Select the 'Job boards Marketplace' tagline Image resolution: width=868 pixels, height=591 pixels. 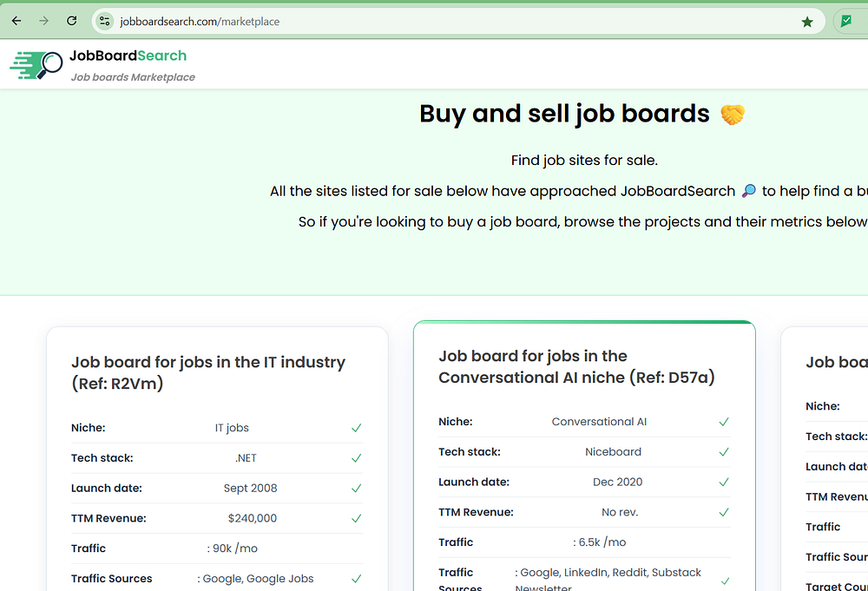(133, 77)
